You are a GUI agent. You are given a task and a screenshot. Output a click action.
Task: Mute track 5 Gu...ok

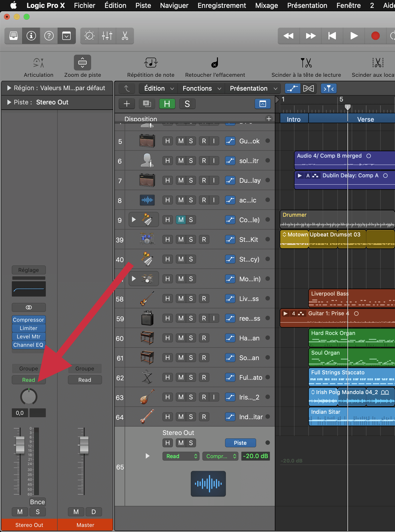coord(181,141)
